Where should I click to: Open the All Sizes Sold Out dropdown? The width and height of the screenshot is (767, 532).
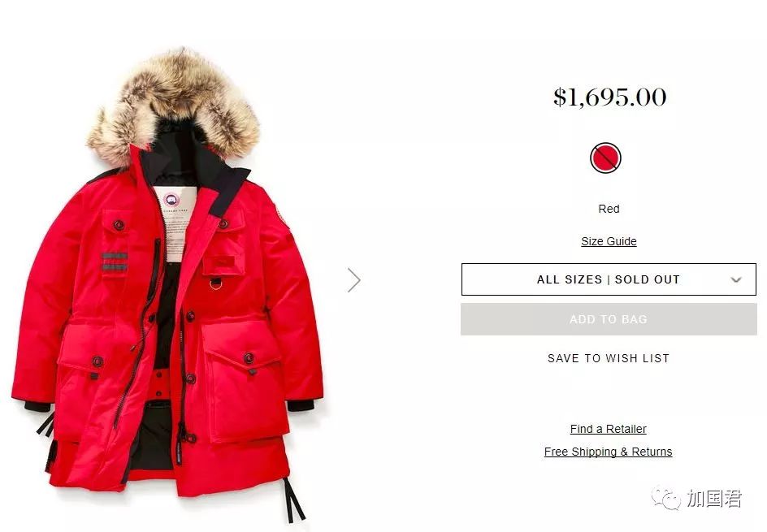(609, 279)
